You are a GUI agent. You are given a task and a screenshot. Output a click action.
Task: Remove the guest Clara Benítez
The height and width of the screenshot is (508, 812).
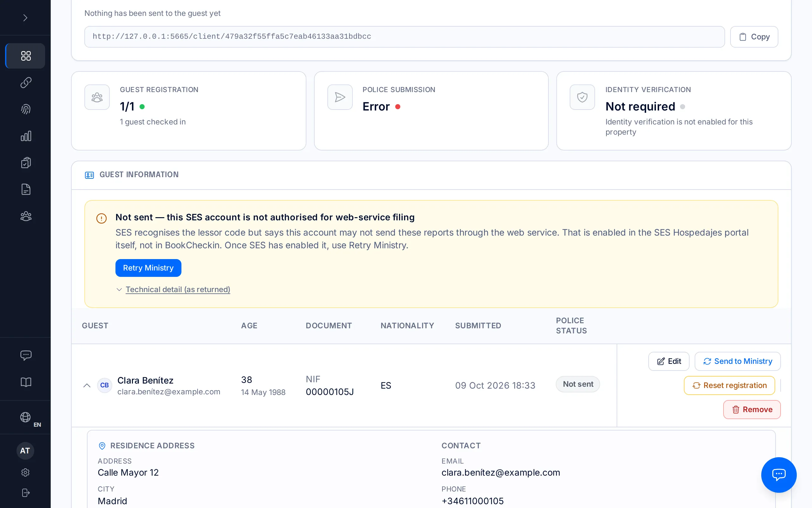pos(752,410)
